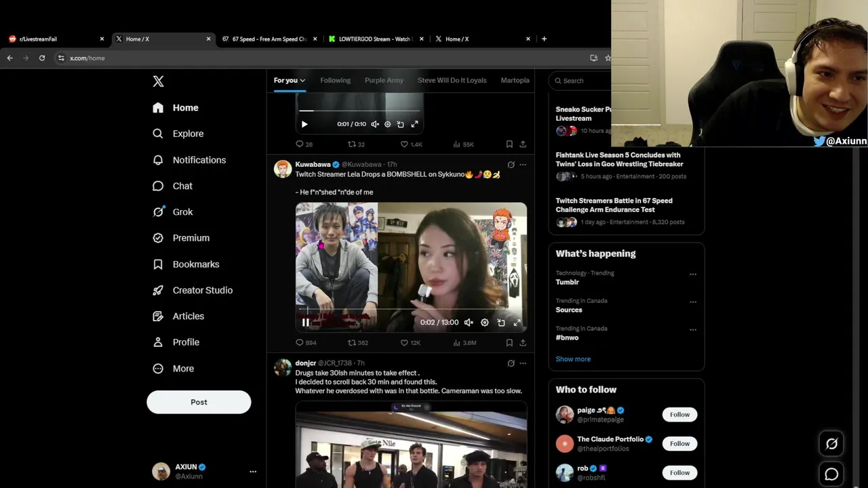Repost the post with 32 reposts
The image size is (868, 488).
click(356, 144)
